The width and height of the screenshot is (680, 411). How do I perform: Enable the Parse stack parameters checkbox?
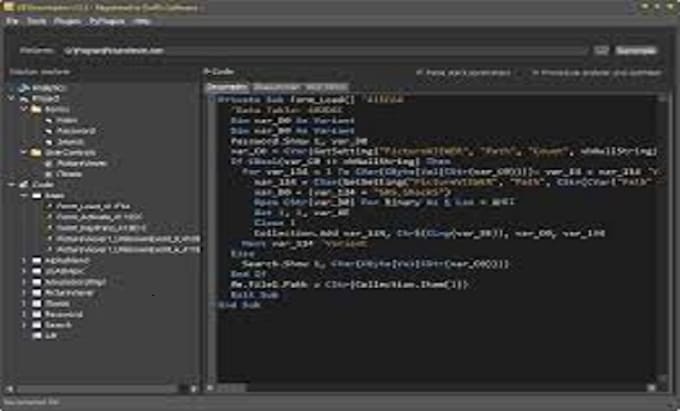pos(419,73)
